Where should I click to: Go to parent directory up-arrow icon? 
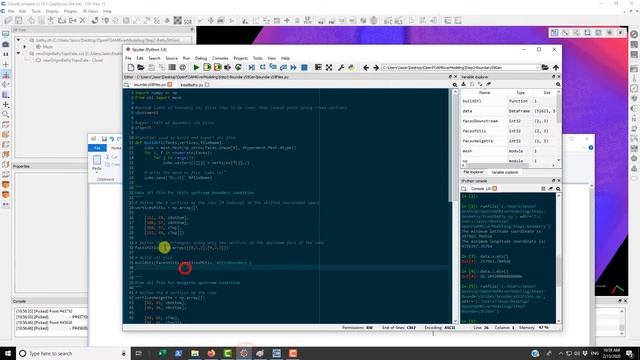click(556, 67)
